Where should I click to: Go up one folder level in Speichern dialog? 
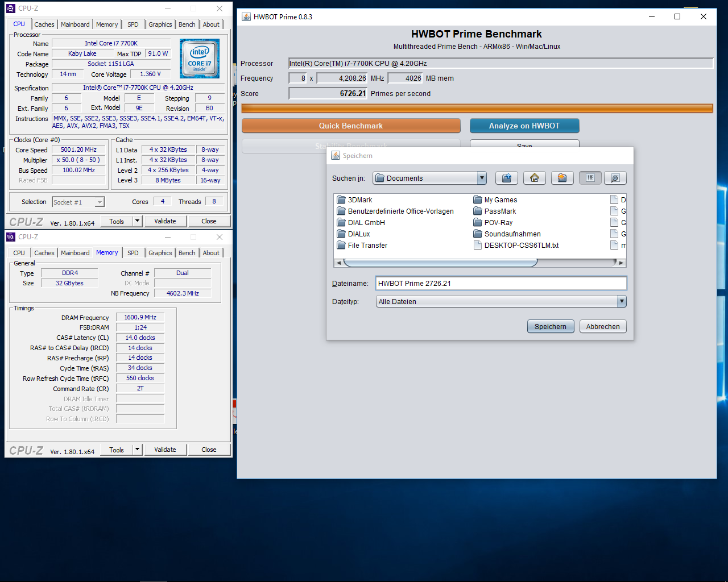tap(506, 178)
